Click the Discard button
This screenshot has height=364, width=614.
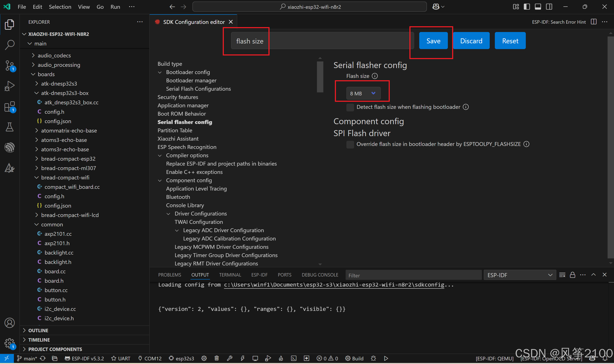pos(471,41)
